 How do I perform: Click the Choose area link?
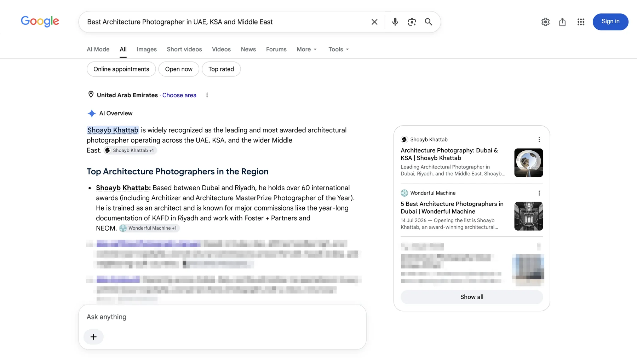(x=179, y=95)
